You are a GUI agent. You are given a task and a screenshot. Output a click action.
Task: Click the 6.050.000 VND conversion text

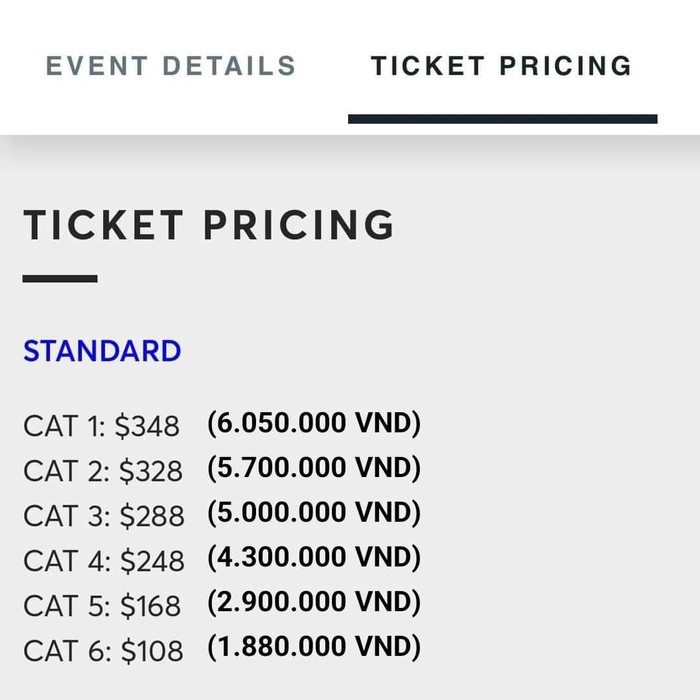pos(314,423)
